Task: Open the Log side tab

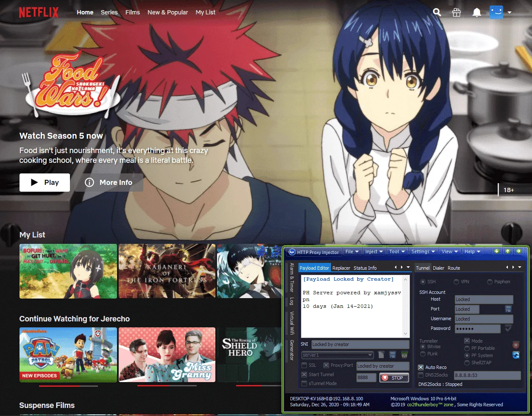Action: [292, 302]
